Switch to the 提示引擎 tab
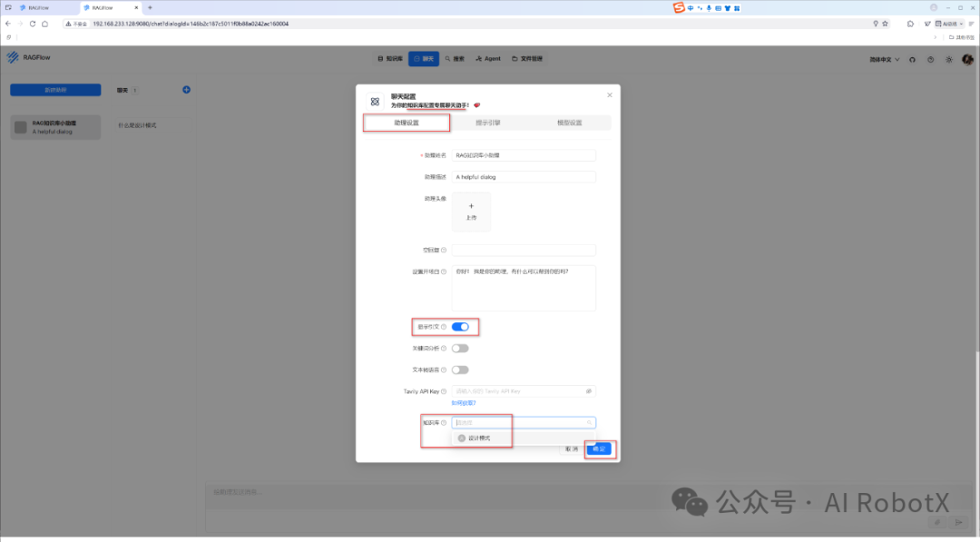This screenshot has height=542, width=980. (x=487, y=123)
